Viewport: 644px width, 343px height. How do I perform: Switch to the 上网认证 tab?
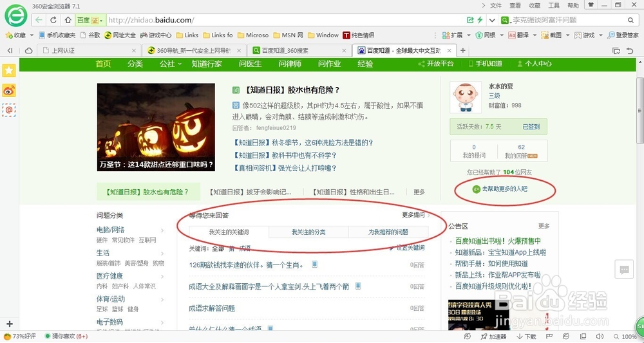coord(89,50)
